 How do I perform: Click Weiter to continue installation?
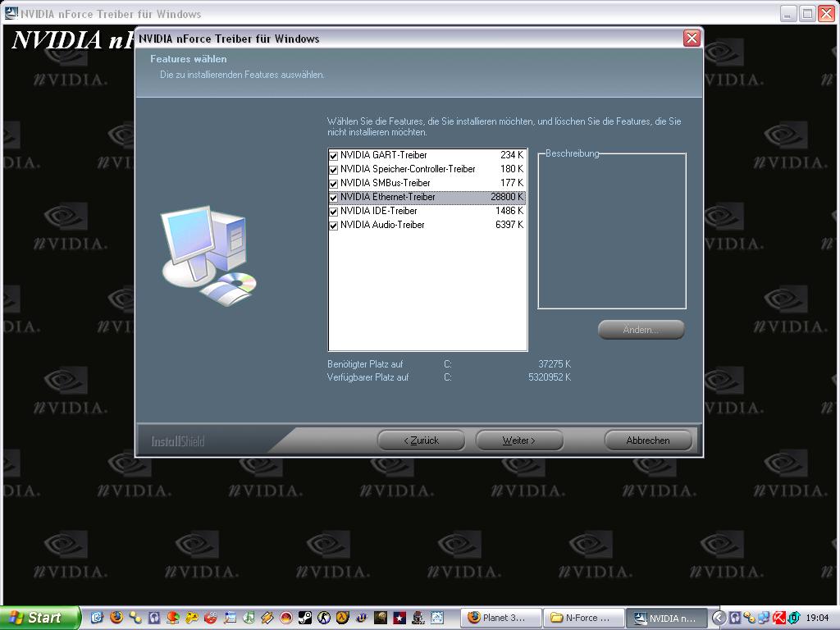519,441
